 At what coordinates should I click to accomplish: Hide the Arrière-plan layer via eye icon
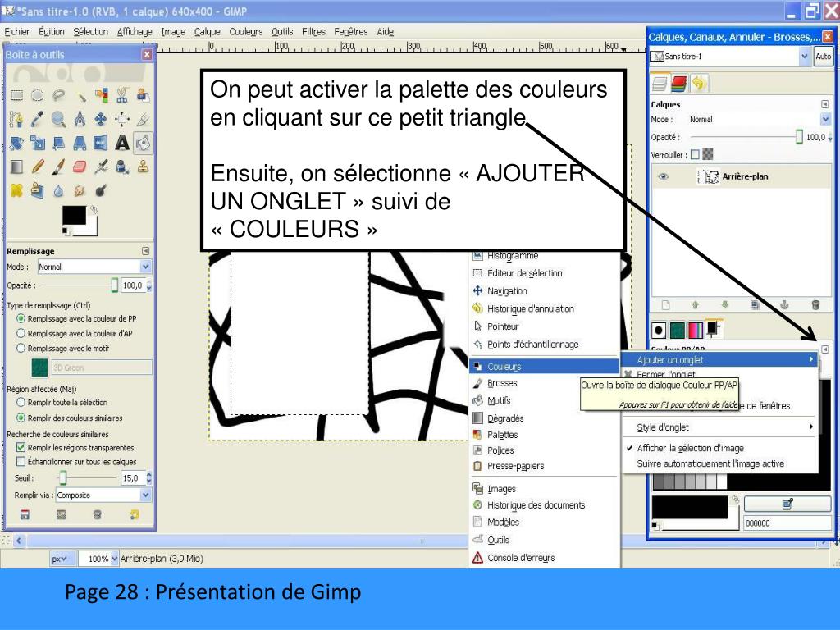663,176
